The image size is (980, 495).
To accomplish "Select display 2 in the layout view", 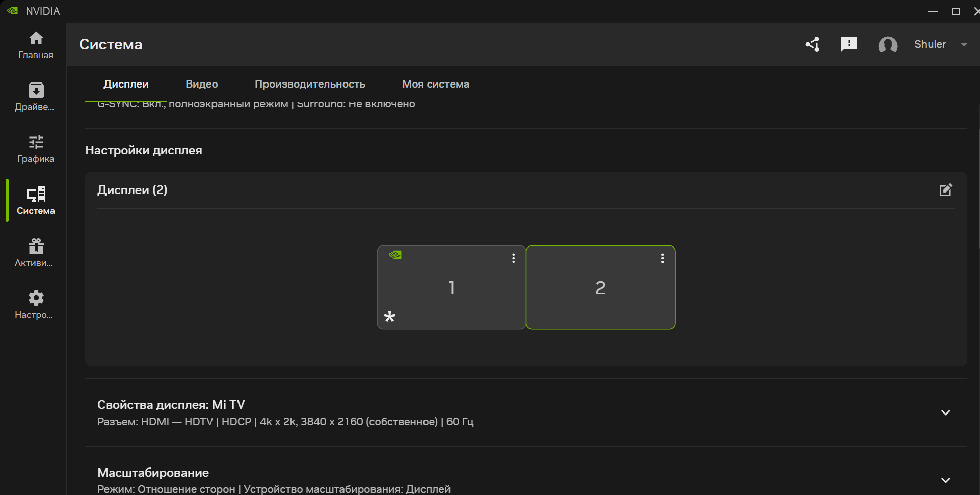I will (x=600, y=288).
